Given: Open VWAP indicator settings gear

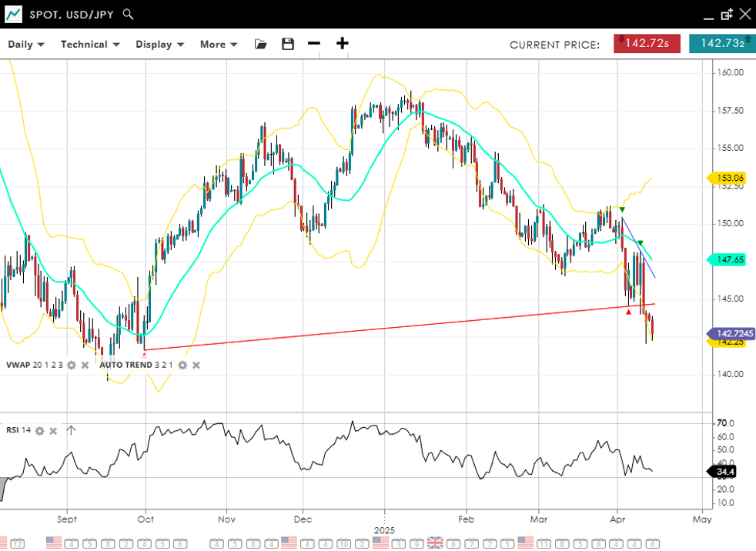Looking at the screenshot, I should click(x=72, y=365).
